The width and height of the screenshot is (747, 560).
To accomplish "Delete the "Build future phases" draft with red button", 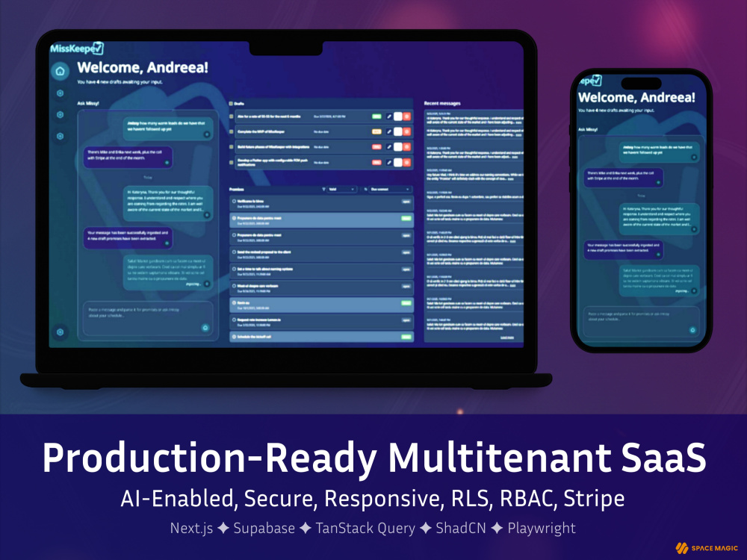I will pyautogui.click(x=407, y=146).
